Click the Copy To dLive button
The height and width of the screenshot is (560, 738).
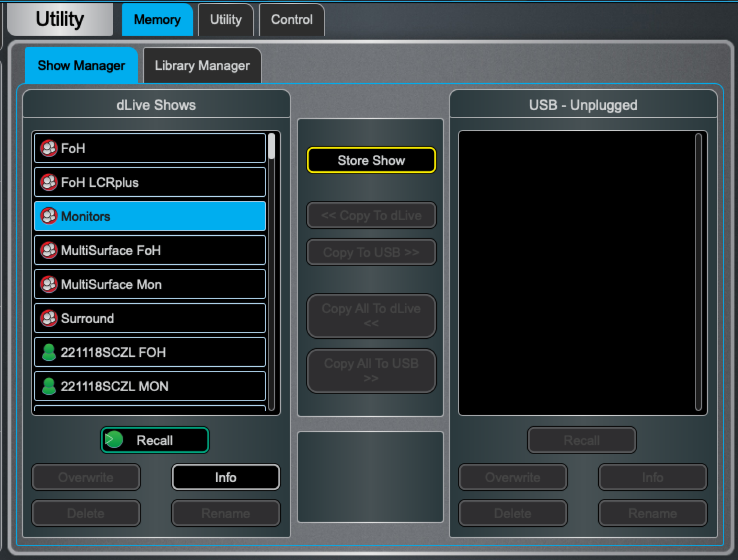371,215
